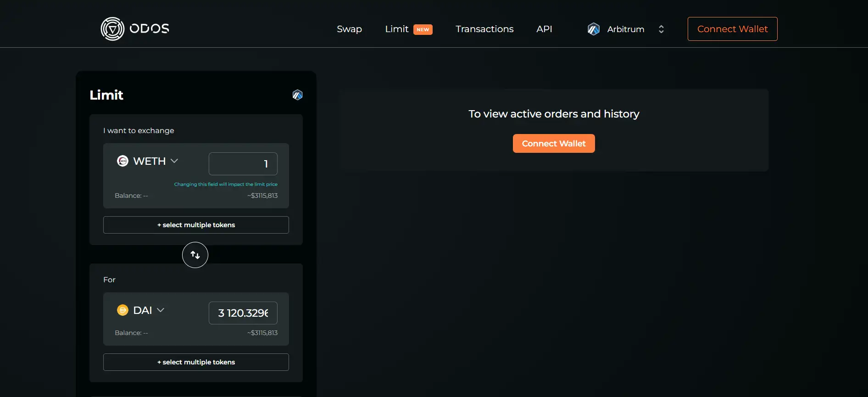This screenshot has height=397, width=868.
Task: Click the ODOS circular logo icon
Action: tap(112, 29)
